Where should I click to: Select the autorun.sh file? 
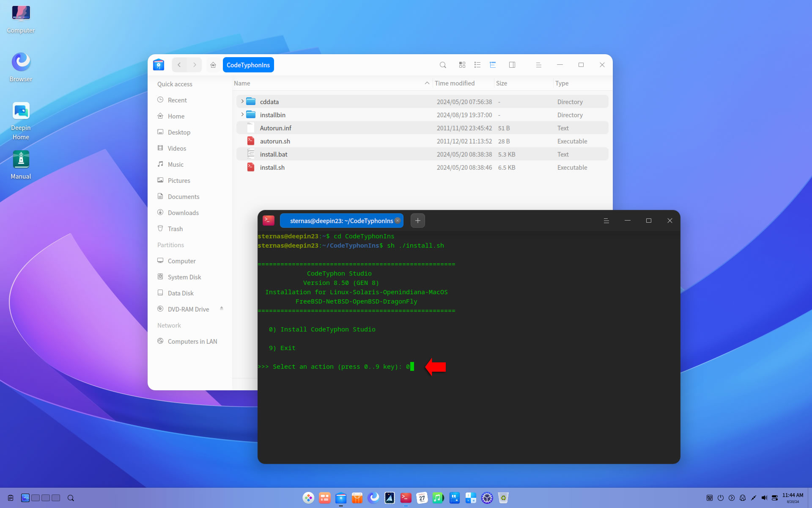(422, 141)
